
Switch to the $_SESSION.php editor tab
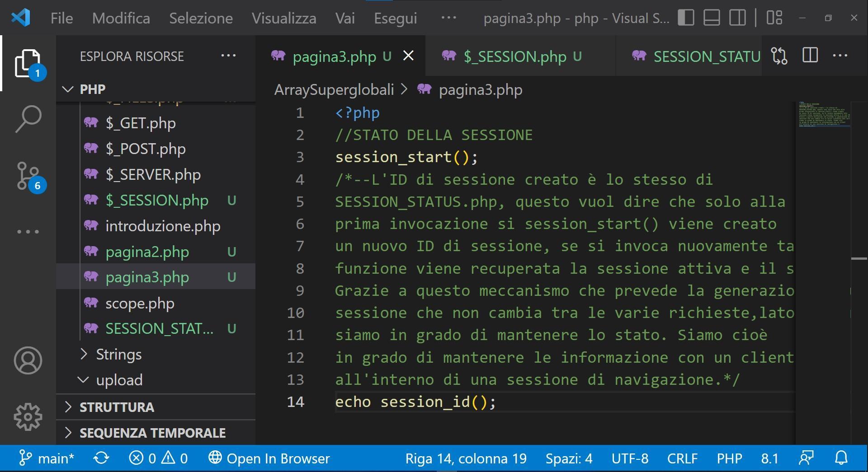[x=520, y=56]
